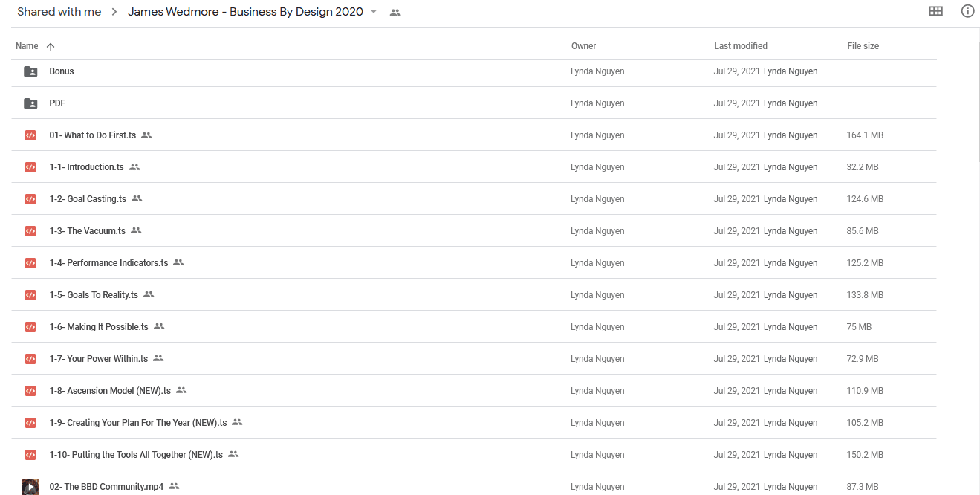Click the PDF shared folder icon
The width and height of the screenshot is (980, 495).
(x=30, y=103)
